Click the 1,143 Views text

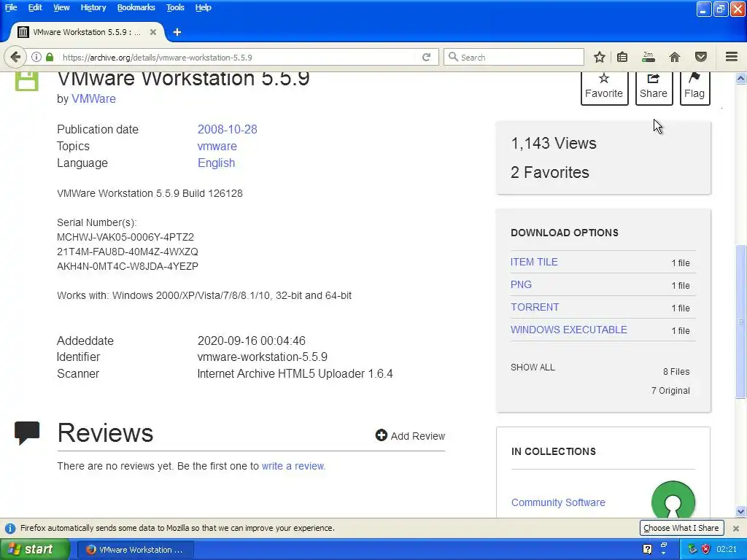click(554, 144)
